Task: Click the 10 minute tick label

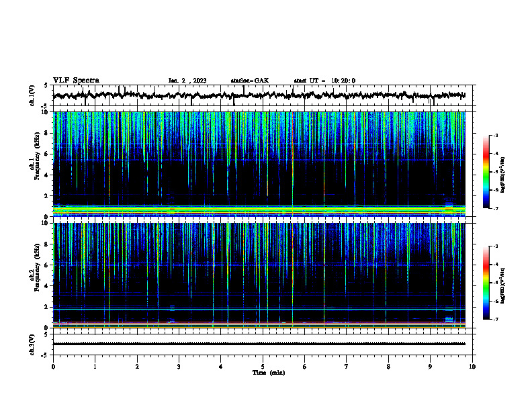Action: click(x=472, y=367)
